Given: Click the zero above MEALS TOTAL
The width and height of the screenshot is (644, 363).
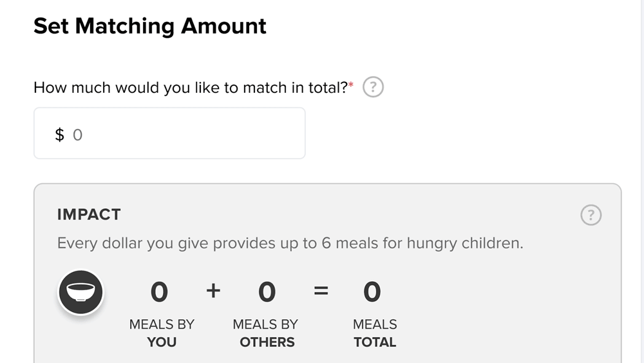Looking at the screenshot, I should [372, 292].
